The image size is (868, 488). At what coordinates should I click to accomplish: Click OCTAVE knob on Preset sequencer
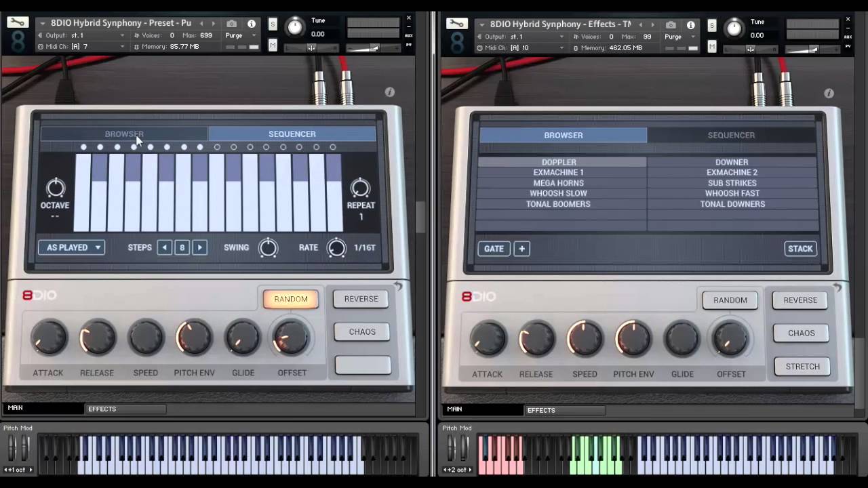coord(56,188)
